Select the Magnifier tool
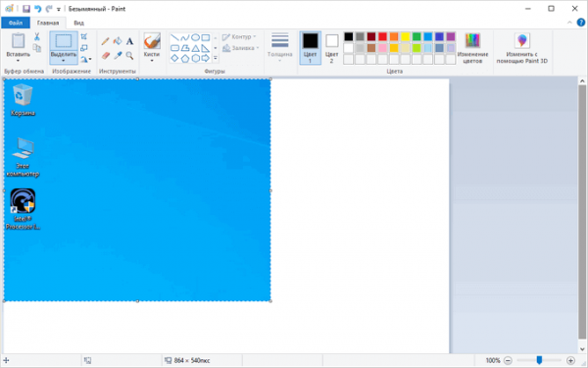 click(129, 56)
